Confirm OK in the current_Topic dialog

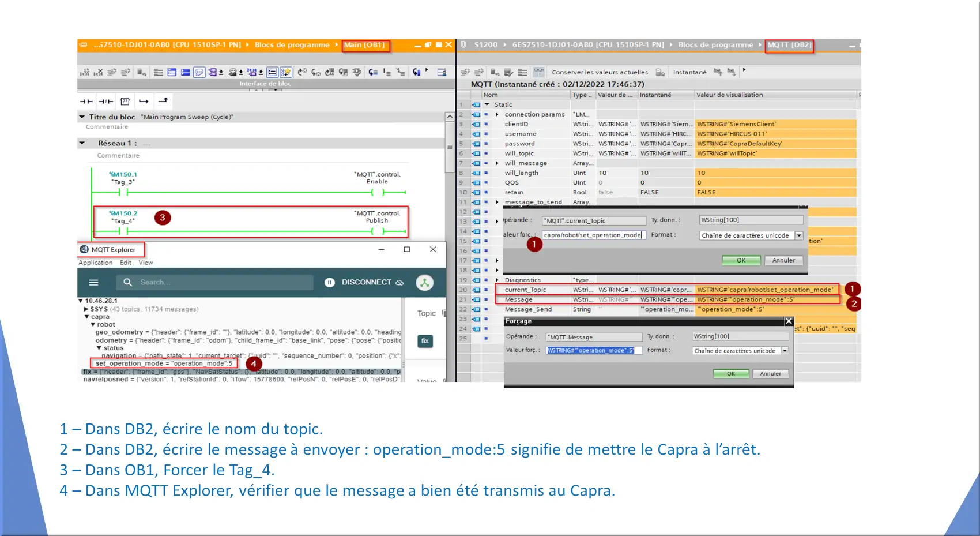click(741, 260)
